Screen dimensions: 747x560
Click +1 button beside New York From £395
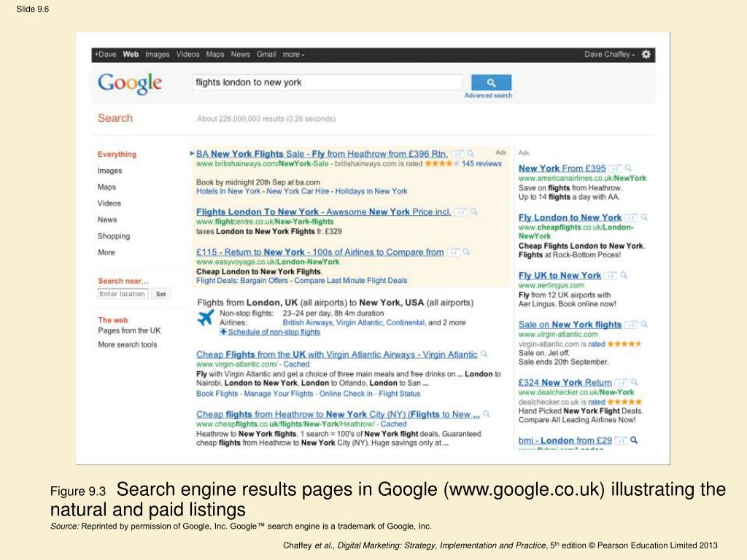click(615, 168)
